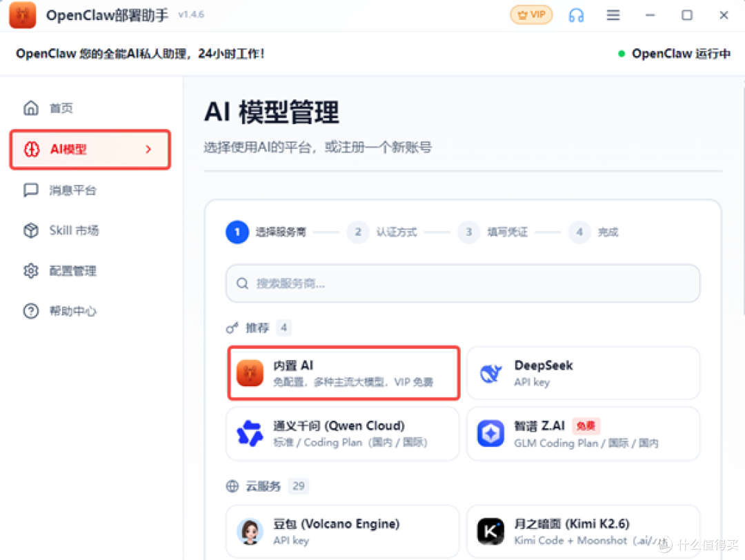This screenshot has width=745, height=560.
Task: Click the 智谱 Z.AI logo icon
Action: coord(491,433)
